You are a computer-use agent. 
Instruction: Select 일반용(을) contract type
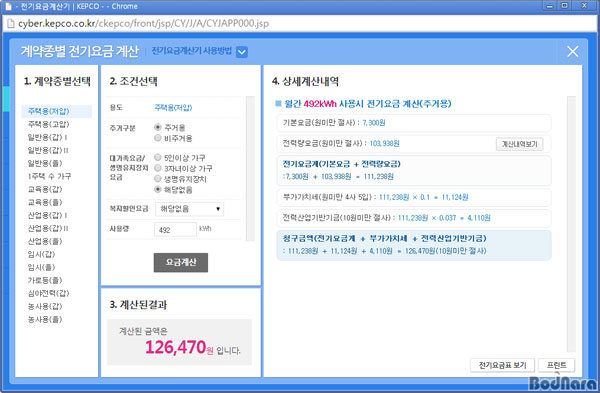(x=45, y=163)
